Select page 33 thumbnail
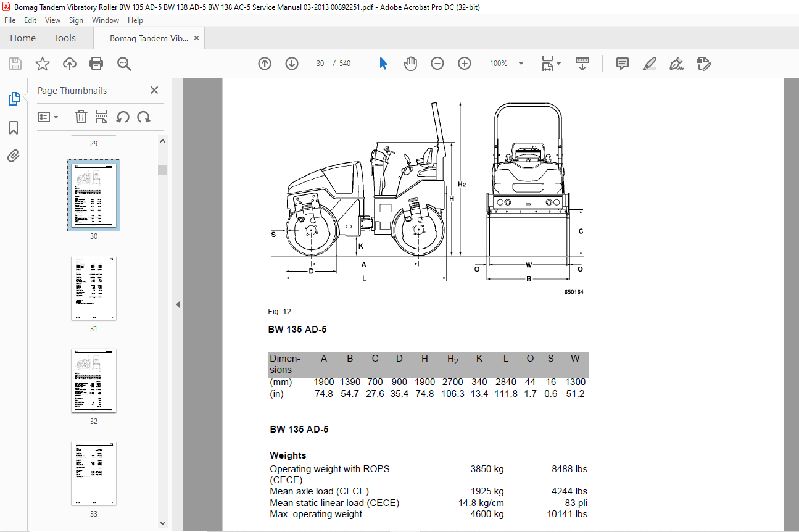 [x=94, y=473]
